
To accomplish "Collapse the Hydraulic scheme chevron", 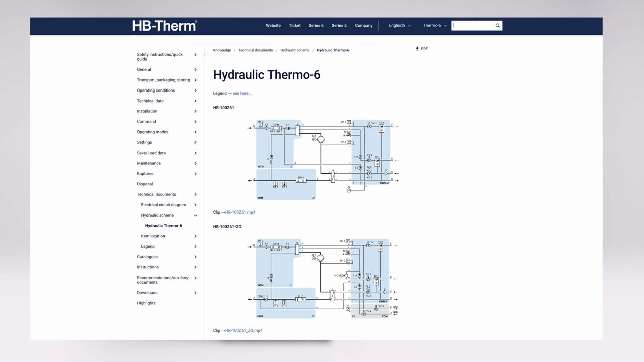I will pos(195,216).
